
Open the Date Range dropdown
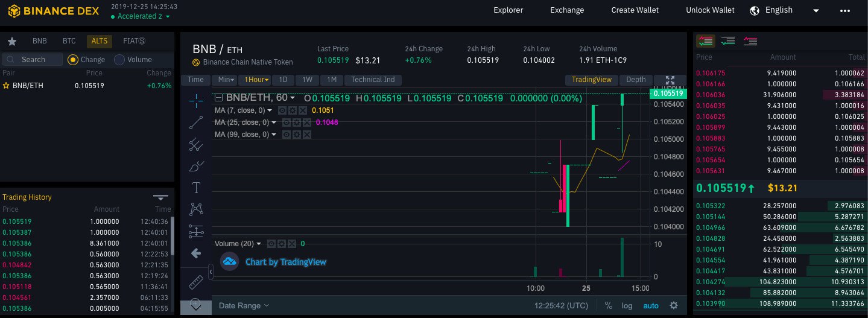click(x=244, y=305)
